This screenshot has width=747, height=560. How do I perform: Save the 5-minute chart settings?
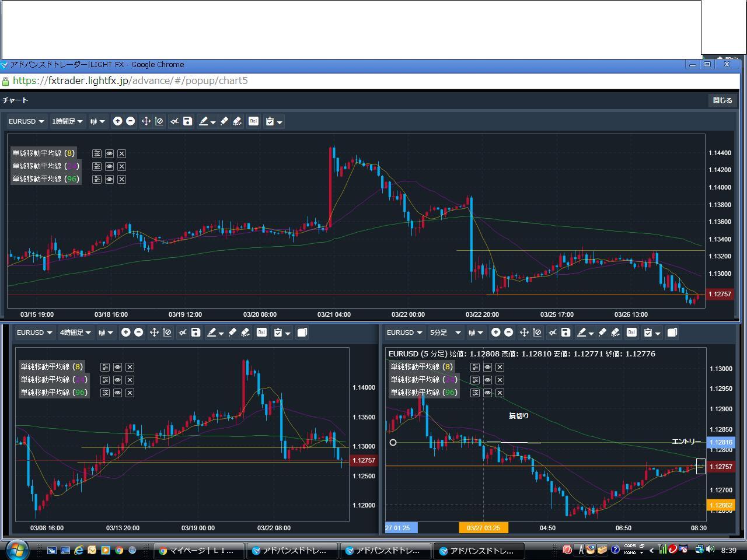coord(566,332)
